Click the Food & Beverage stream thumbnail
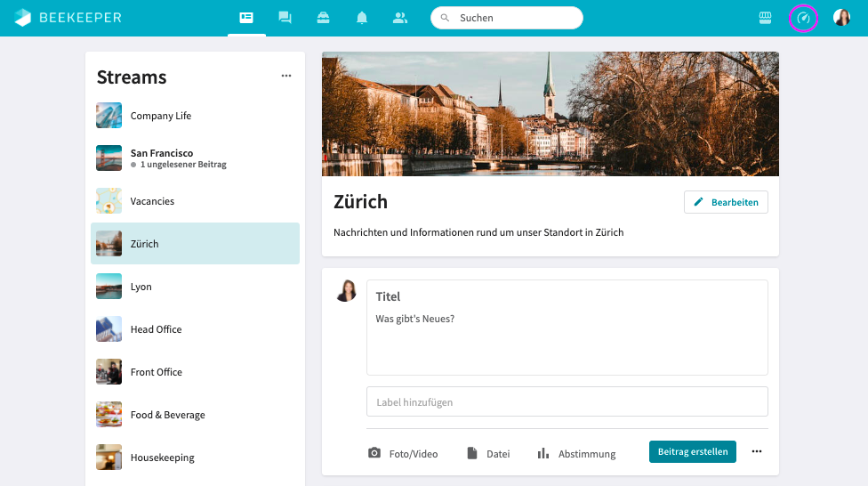Screen dimensions: 868x486 click(108, 415)
